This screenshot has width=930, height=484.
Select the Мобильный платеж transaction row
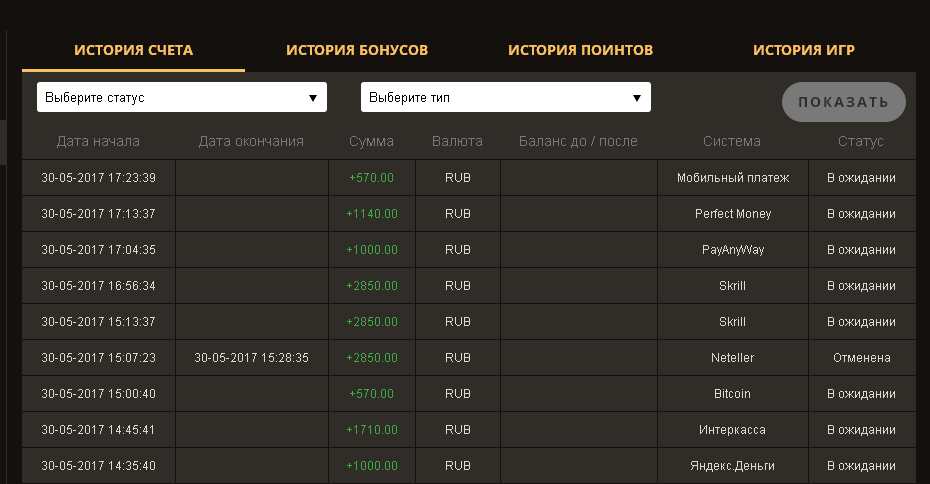point(733,178)
